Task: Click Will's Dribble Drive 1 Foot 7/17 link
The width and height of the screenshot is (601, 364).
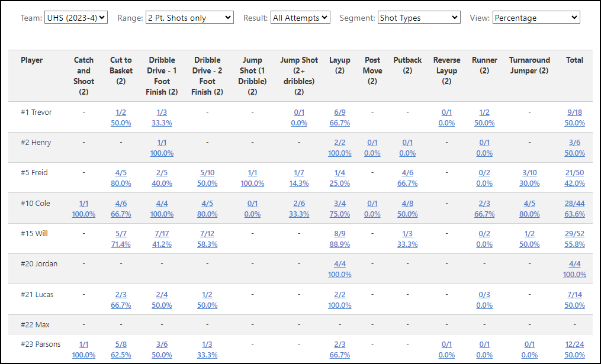Action: (162, 234)
